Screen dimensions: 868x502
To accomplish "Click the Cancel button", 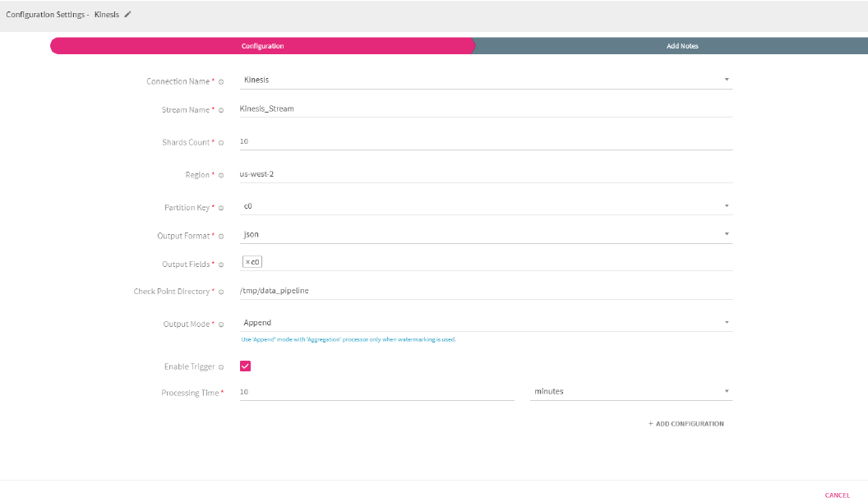I will pyautogui.click(x=837, y=495).
